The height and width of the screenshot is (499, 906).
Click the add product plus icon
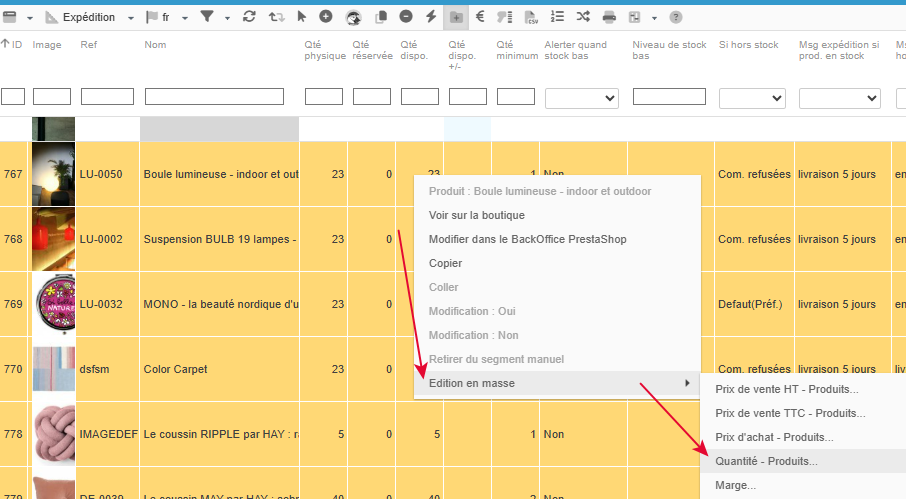pos(326,17)
